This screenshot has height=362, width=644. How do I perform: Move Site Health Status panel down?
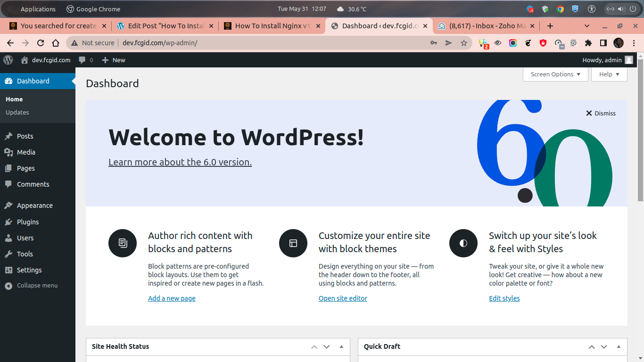(327, 347)
